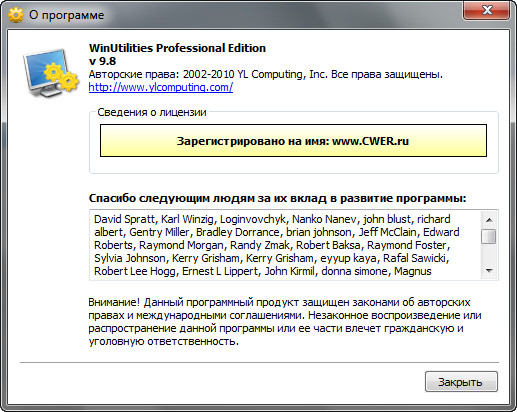Click the thank-you heading above contributors list
Screen dimensions: 517x412
277,198
